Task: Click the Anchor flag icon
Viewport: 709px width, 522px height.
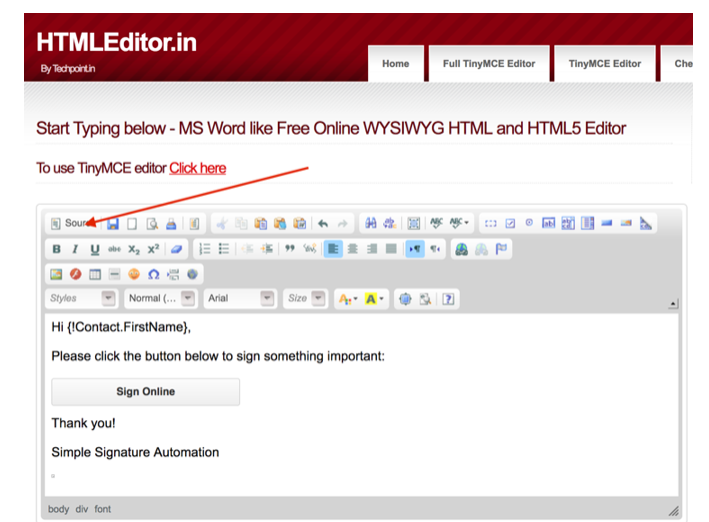Action: [501, 249]
